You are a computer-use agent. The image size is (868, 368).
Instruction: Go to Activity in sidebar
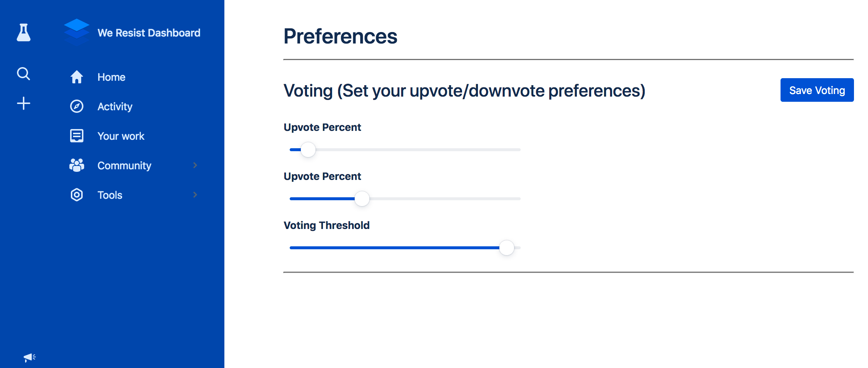point(115,107)
